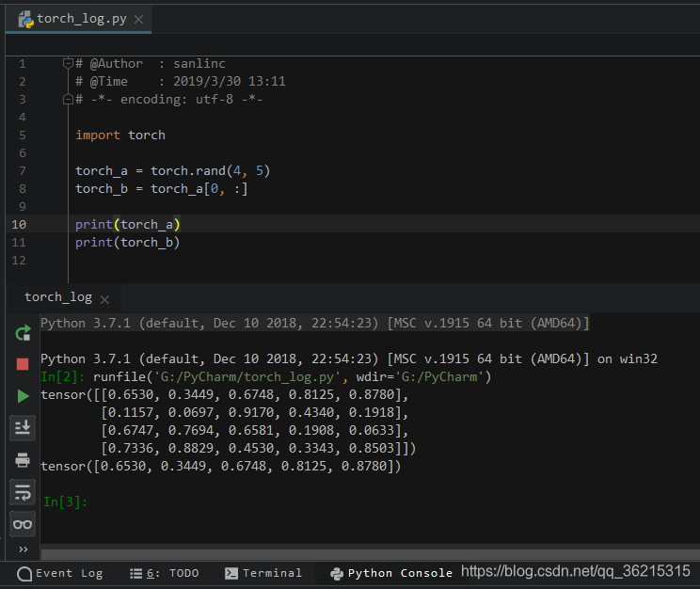The image size is (700, 589).
Task: Stop the console with red square
Action: pos(23,364)
